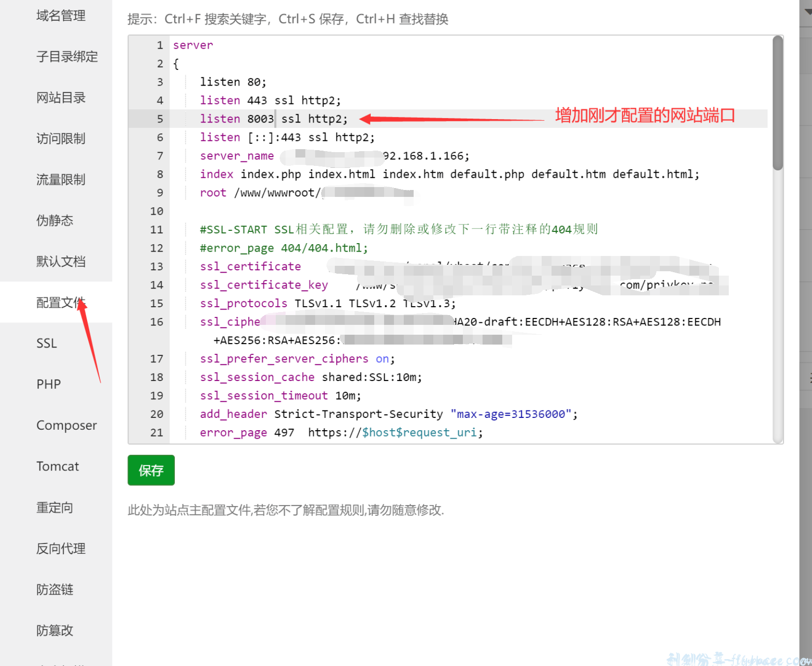Open the Composer section
Screen dimensions: 812x666
pos(66,425)
